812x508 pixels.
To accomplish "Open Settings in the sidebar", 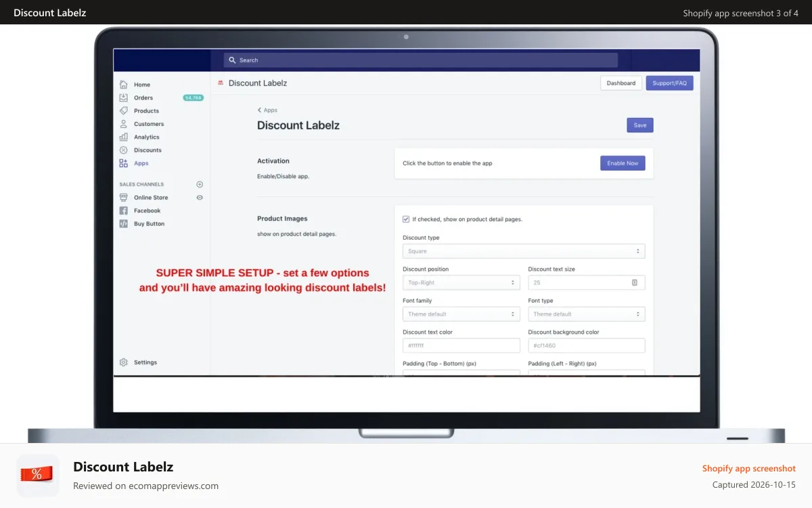I will click(x=145, y=362).
